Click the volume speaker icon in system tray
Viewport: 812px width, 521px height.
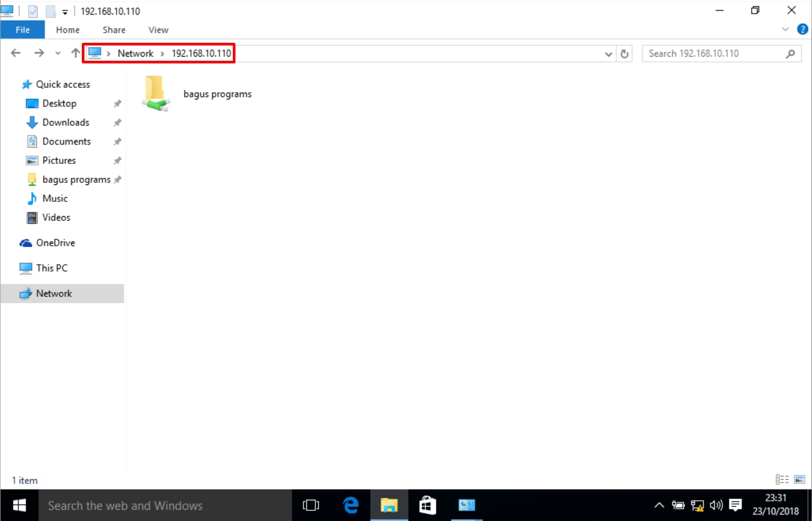click(x=716, y=505)
